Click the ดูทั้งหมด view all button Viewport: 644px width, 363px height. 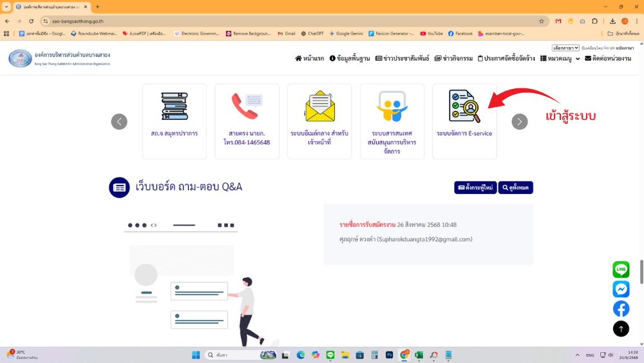pyautogui.click(x=515, y=187)
